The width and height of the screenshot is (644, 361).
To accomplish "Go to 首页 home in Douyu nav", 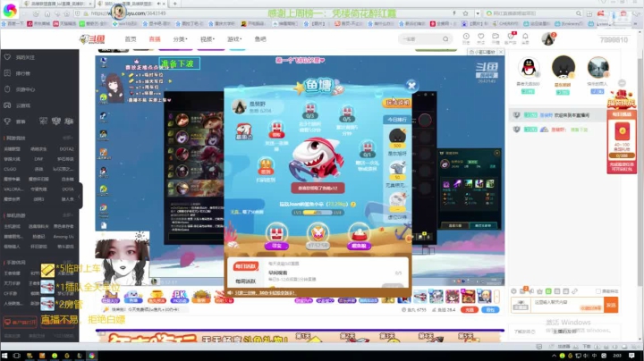I will pos(131,39).
